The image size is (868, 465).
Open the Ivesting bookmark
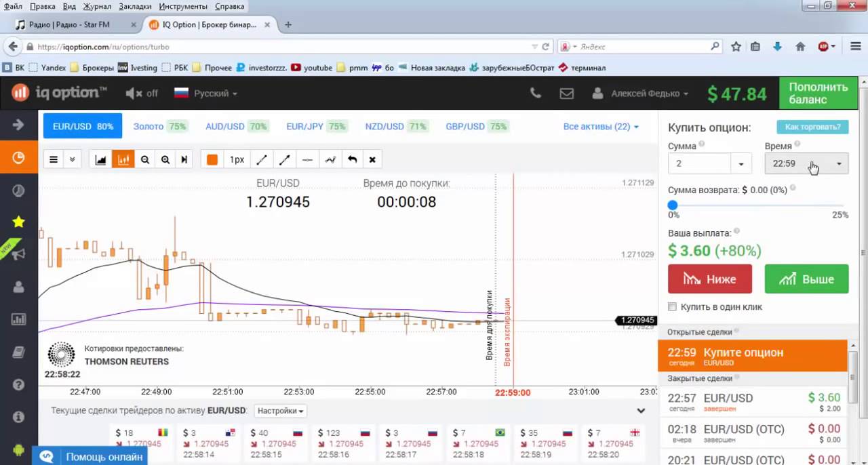(x=137, y=68)
